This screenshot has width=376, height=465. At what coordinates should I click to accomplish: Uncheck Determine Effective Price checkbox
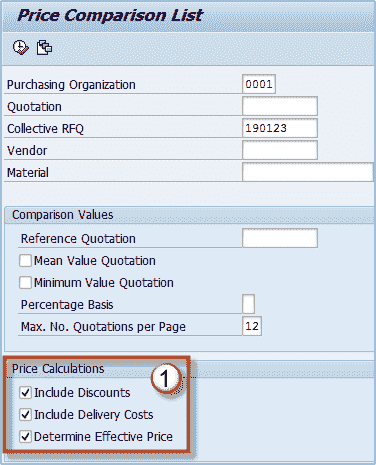pos(25,437)
